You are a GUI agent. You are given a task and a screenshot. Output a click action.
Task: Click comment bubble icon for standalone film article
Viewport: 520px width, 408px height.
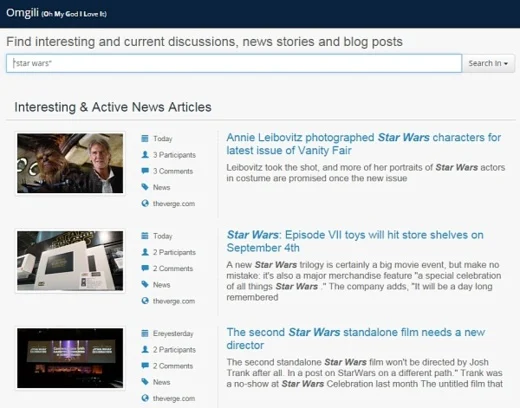point(145,366)
